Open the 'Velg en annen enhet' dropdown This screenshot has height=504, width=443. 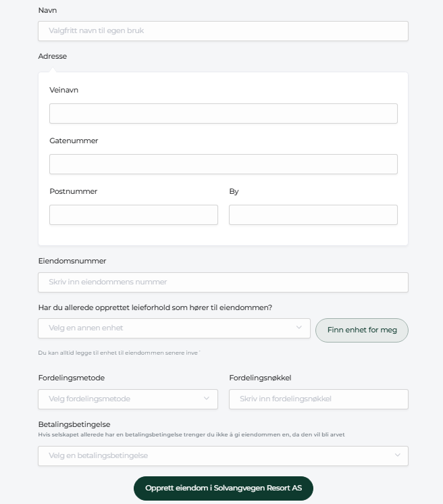tap(174, 328)
